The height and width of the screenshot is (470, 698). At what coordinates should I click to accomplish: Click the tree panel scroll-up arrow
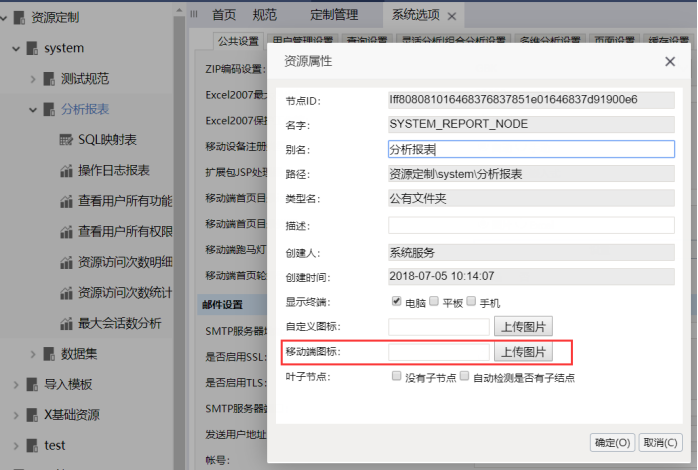179,10
